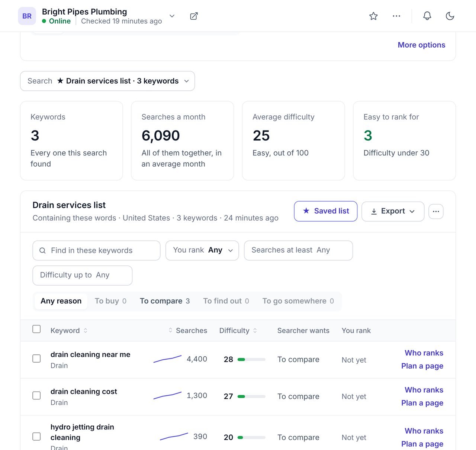Click the difficulty bar for drain cleaning cost
The height and width of the screenshot is (450, 476).
click(251, 396)
